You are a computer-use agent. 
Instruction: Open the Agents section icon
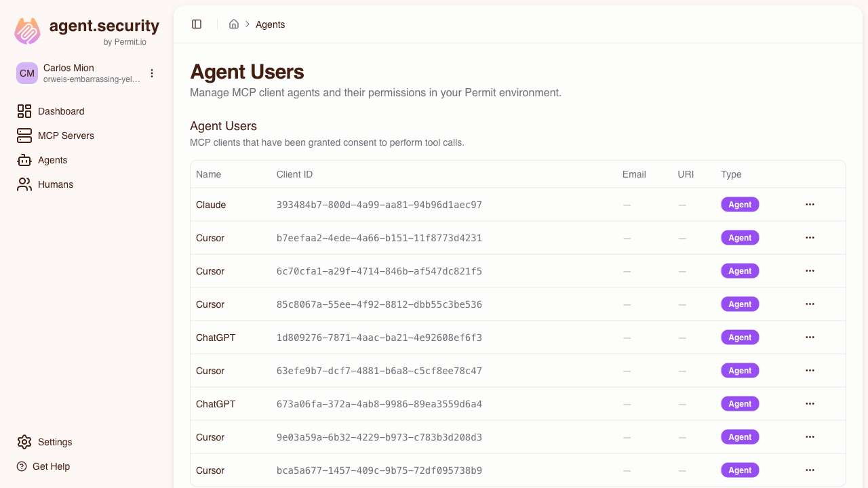(24, 160)
